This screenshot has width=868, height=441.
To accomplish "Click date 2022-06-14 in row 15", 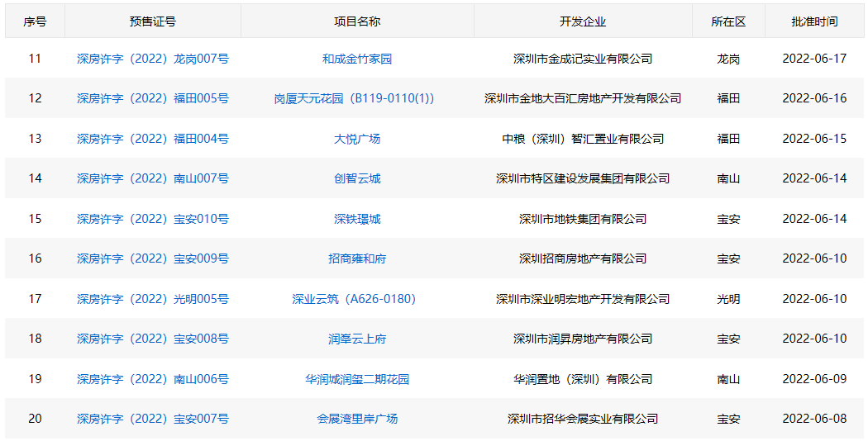I will [814, 219].
